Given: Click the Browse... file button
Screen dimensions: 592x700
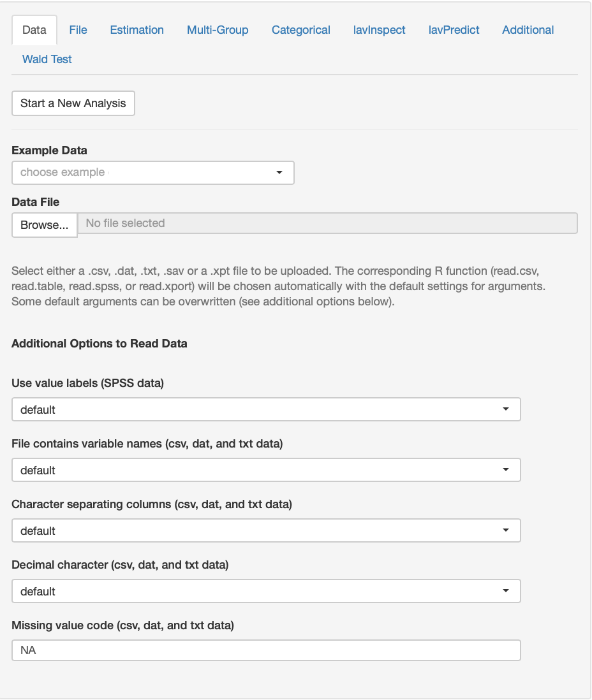Looking at the screenshot, I should pyautogui.click(x=45, y=225).
